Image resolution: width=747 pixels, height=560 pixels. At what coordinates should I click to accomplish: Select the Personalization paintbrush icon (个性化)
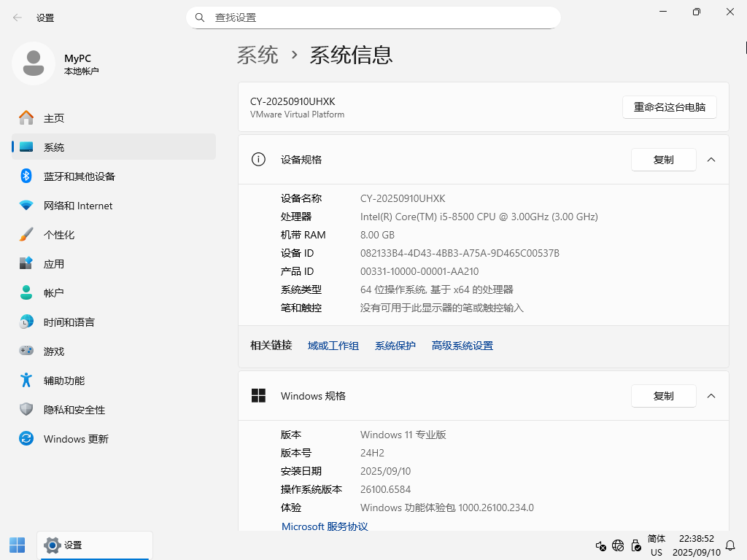[x=26, y=235]
